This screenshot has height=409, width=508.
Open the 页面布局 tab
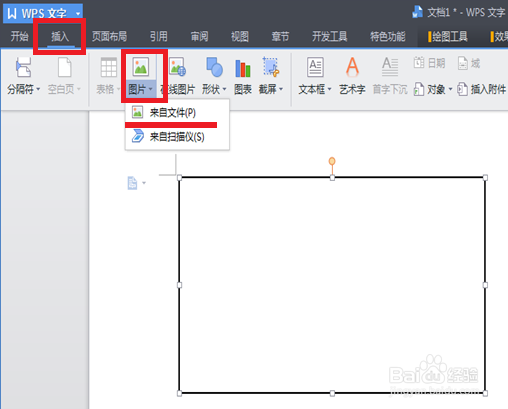109,36
